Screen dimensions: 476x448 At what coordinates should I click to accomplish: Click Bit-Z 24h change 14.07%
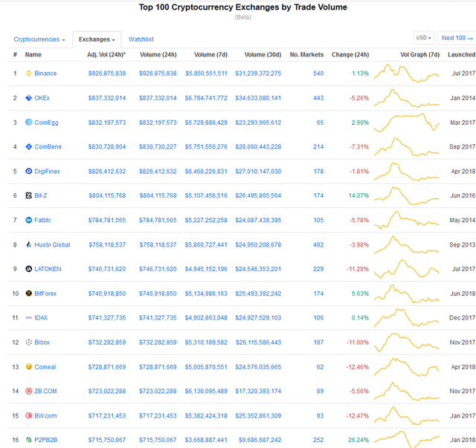pyautogui.click(x=358, y=195)
